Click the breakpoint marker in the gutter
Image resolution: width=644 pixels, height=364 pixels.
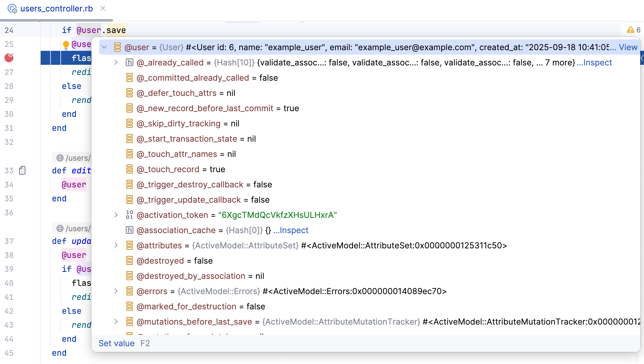[9, 58]
